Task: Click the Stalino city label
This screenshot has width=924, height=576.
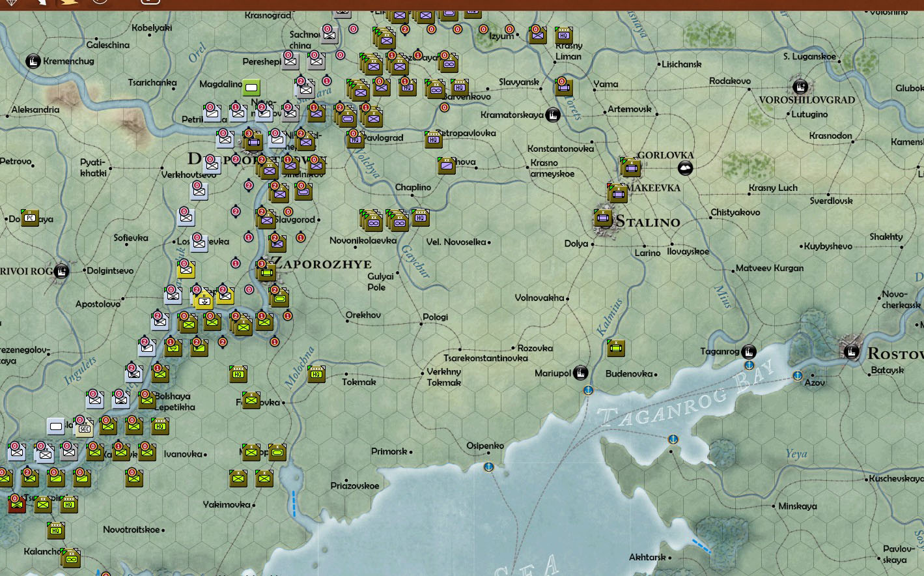Action: 648,222
